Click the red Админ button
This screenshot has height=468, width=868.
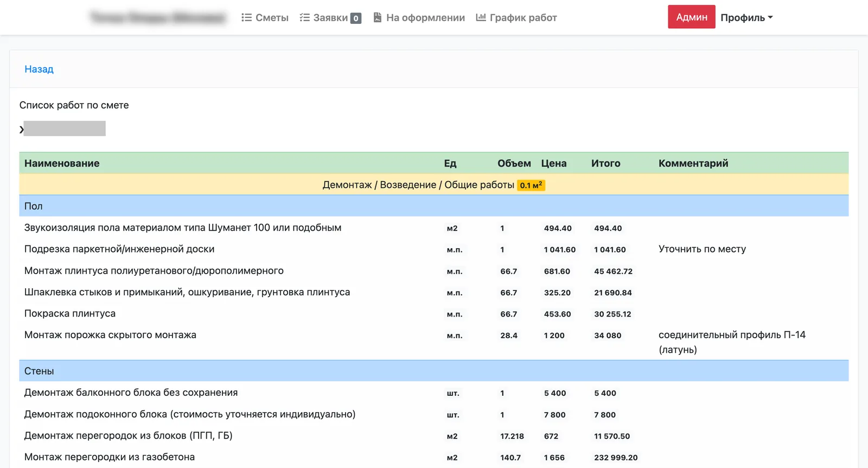pyautogui.click(x=692, y=17)
